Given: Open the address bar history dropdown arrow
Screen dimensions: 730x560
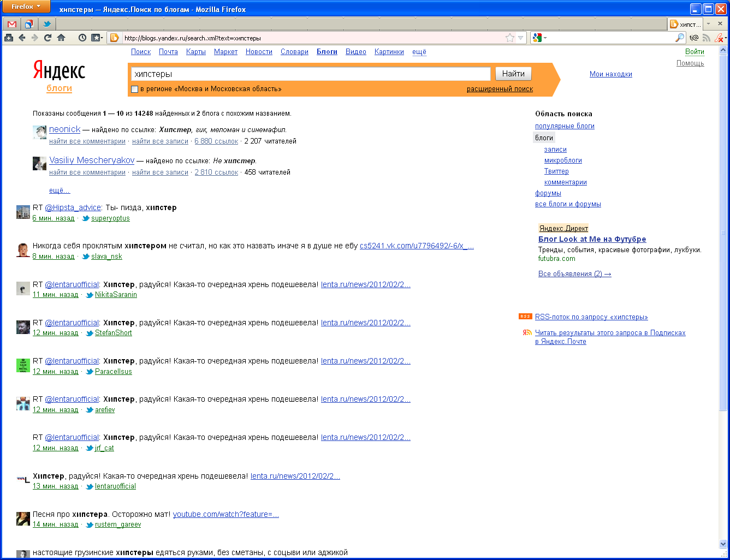Looking at the screenshot, I should 521,38.
